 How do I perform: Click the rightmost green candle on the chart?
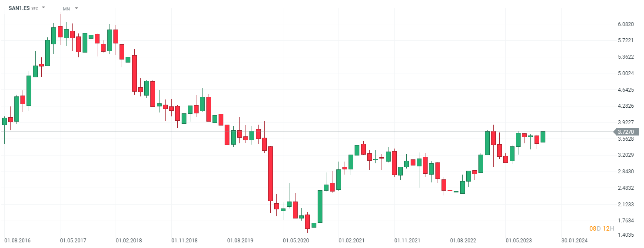click(543, 137)
